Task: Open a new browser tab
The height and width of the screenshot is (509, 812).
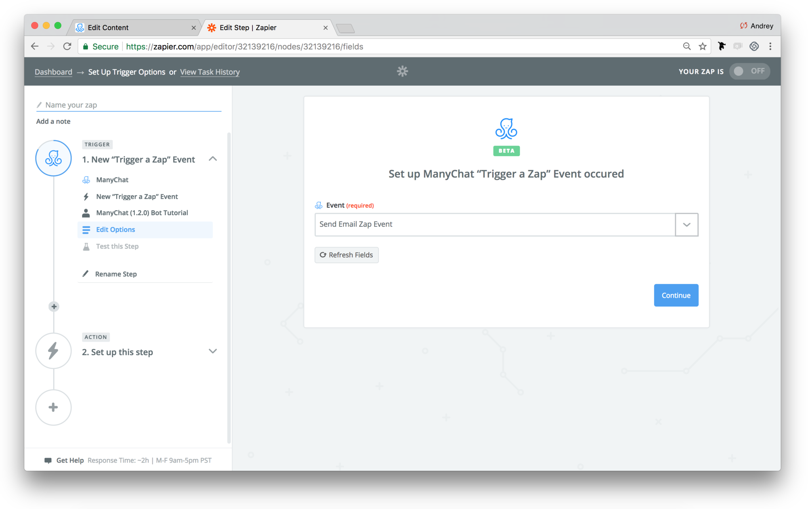Action: tap(345, 28)
